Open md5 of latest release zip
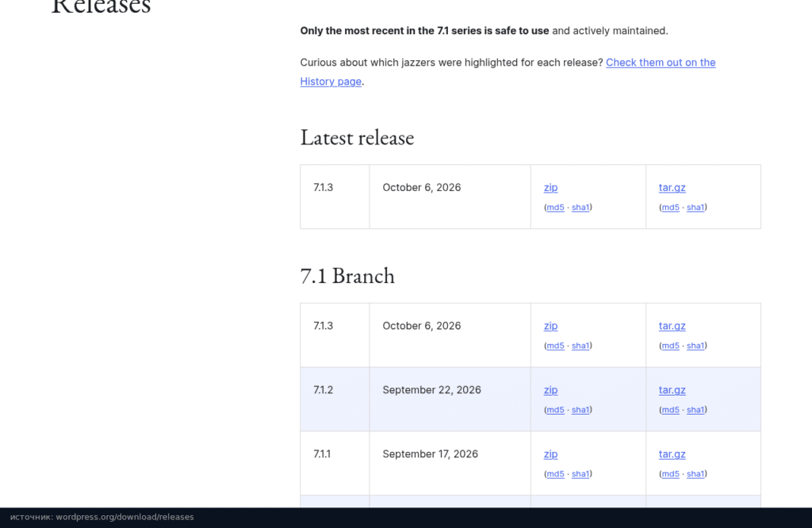 pyautogui.click(x=555, y=207)
